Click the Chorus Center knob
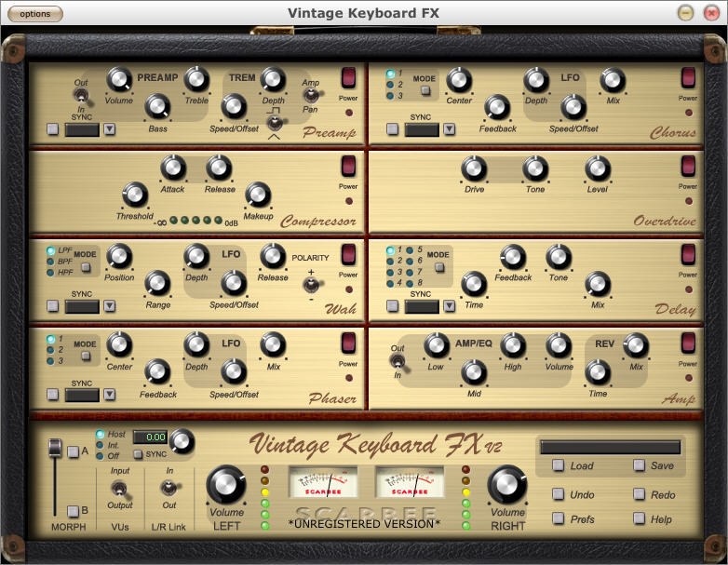The width and height of the screenshot is (728, 565). [x=459, y=79]
